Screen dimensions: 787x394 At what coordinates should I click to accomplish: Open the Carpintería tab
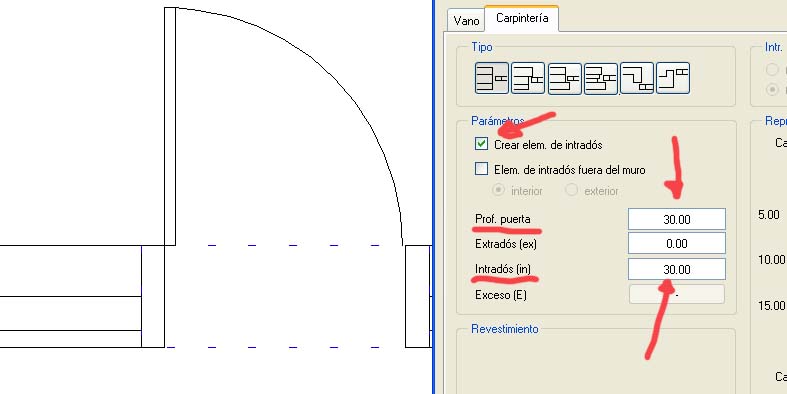[521, 19]
